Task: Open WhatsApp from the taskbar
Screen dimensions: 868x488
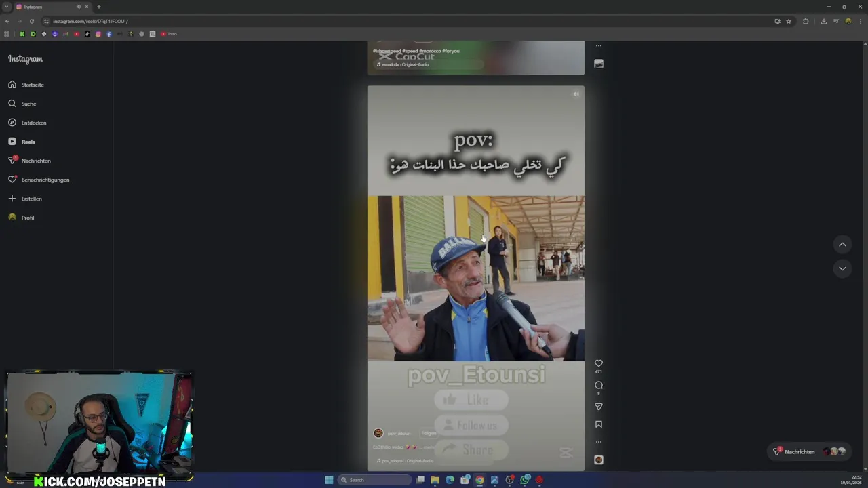Action: tap(525, 480)
